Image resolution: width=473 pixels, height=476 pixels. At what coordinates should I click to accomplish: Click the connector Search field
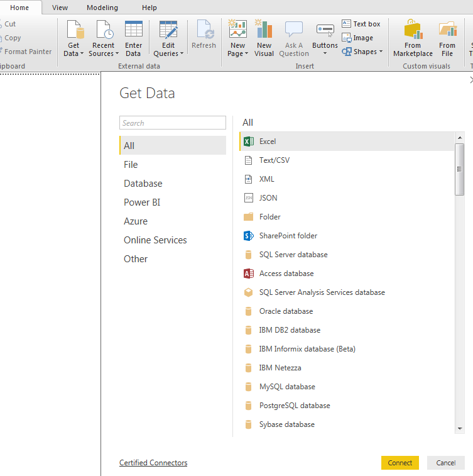[x=173, y=123]
